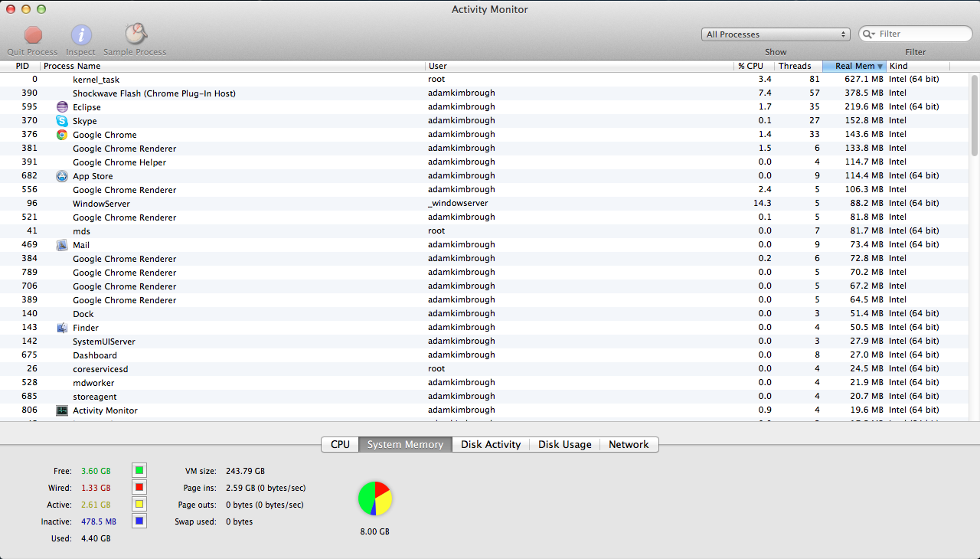Select Google Chrome Renderer with PID 556
Screen dimensions: 980x559
[490, 190]
